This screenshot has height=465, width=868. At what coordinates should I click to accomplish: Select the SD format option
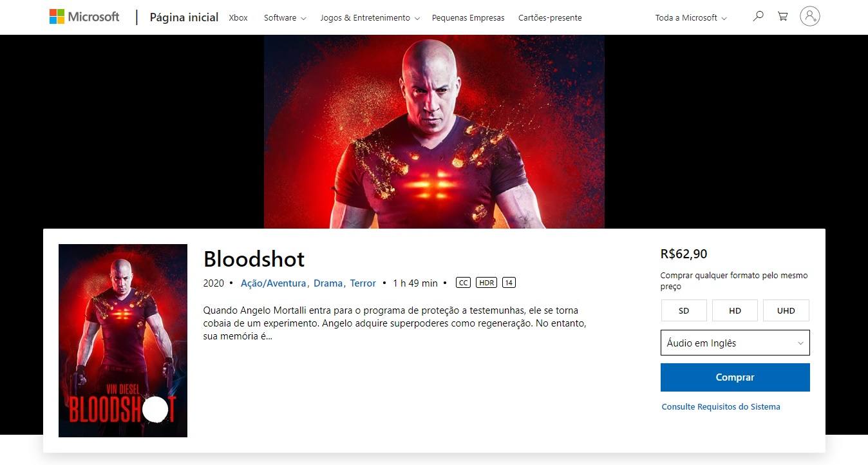(x=684, y=310)
